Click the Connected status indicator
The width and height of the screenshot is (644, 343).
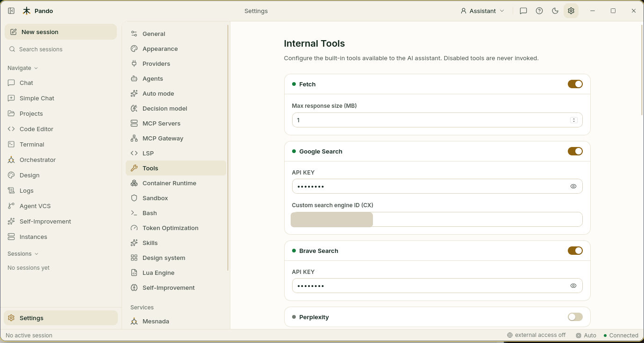[621, 335]
